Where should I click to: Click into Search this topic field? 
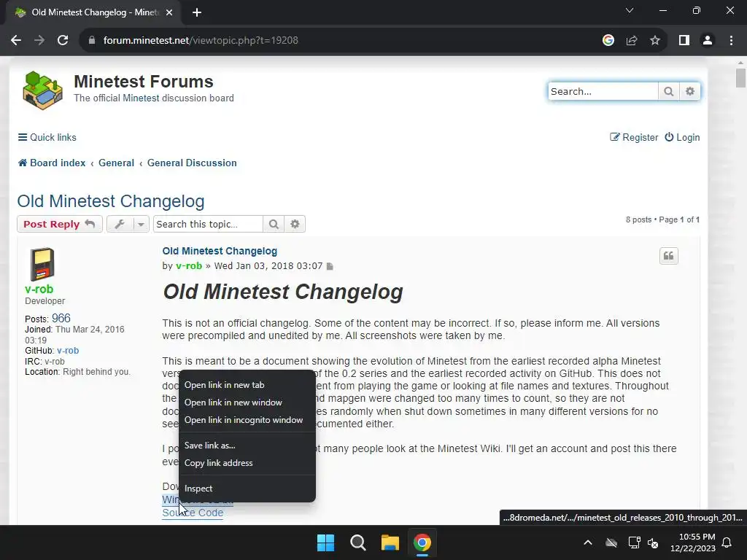pos(208,224)
